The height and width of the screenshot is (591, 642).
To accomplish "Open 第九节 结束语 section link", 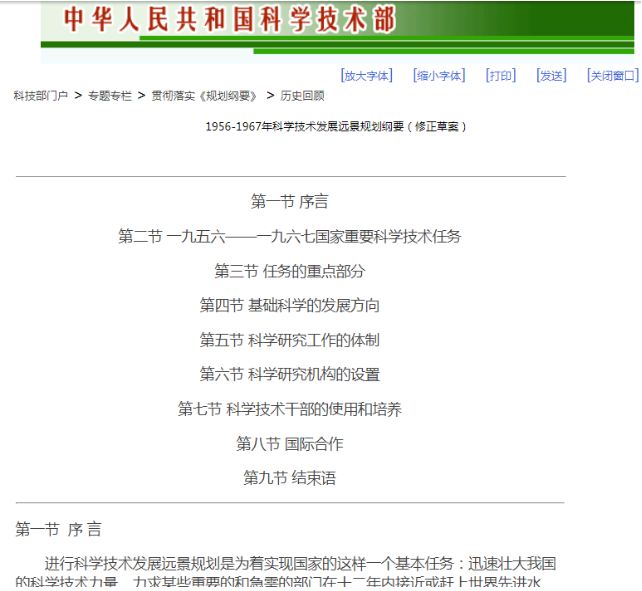I will 290,478.
